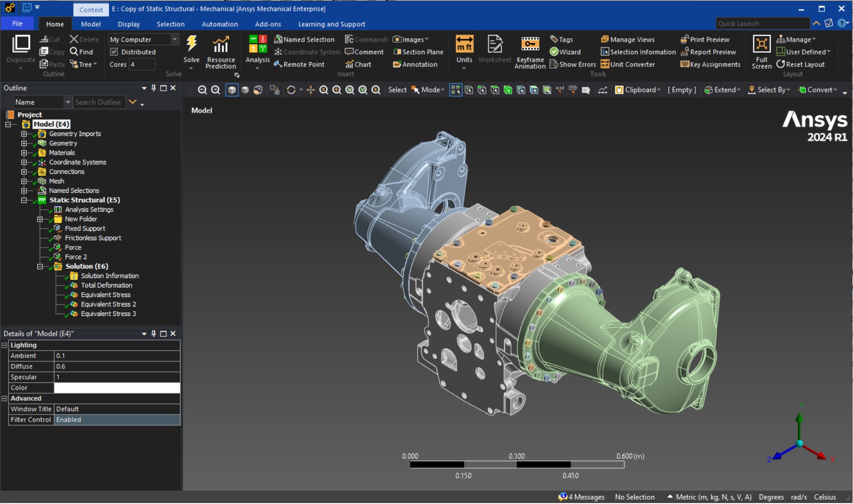The height and width of the screenshot is (504, 853).
Task: Open the Clipboard dropdown
Action: 638,90
